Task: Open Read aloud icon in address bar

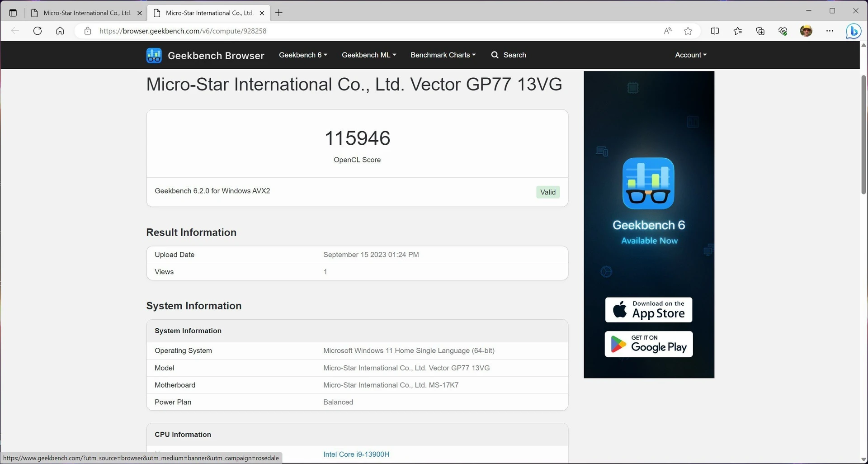Action: click(x=668, y=31)
